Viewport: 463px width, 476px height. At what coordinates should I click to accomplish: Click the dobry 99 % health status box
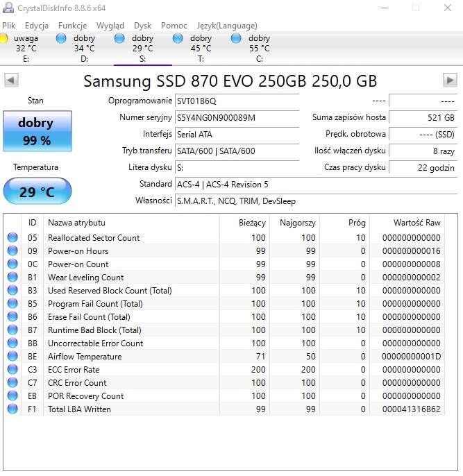(35, 131)
